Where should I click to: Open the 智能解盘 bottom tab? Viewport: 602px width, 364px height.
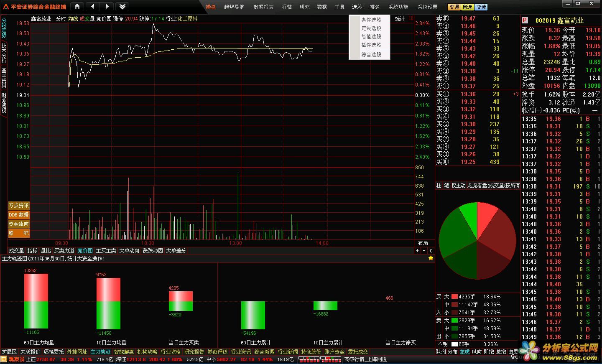[124, 351]
